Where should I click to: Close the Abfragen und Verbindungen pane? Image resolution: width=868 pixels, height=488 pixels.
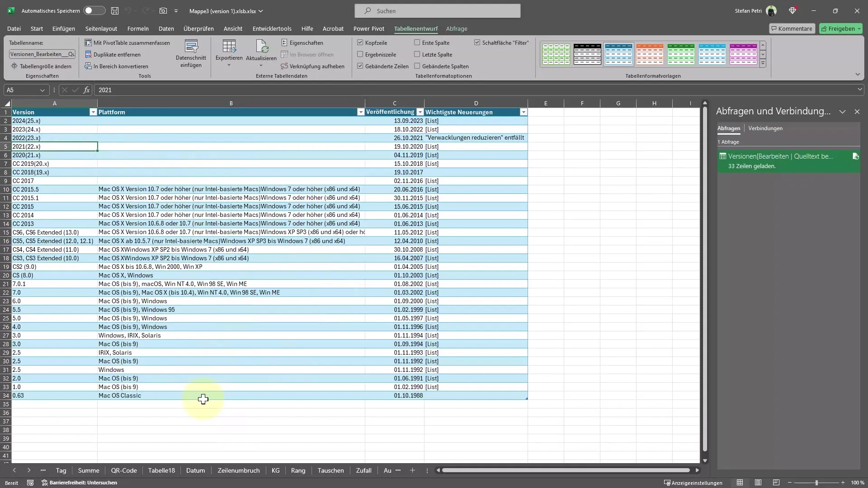pyautogui.click(x=857, y=112)
